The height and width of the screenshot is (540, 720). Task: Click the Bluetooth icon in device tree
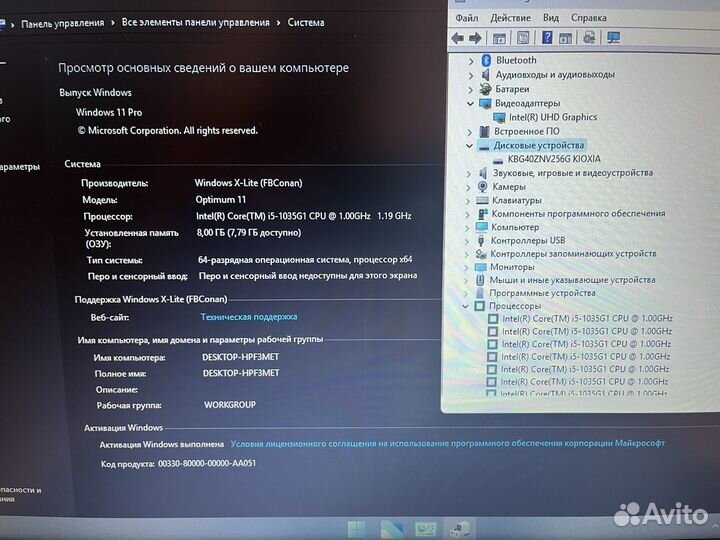486,60
